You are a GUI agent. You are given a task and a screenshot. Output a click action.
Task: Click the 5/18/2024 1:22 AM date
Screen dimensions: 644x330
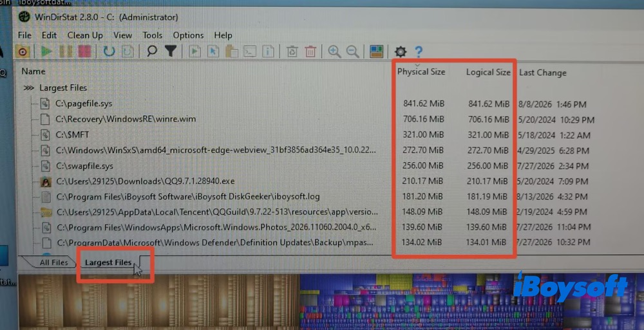[553, 136]
